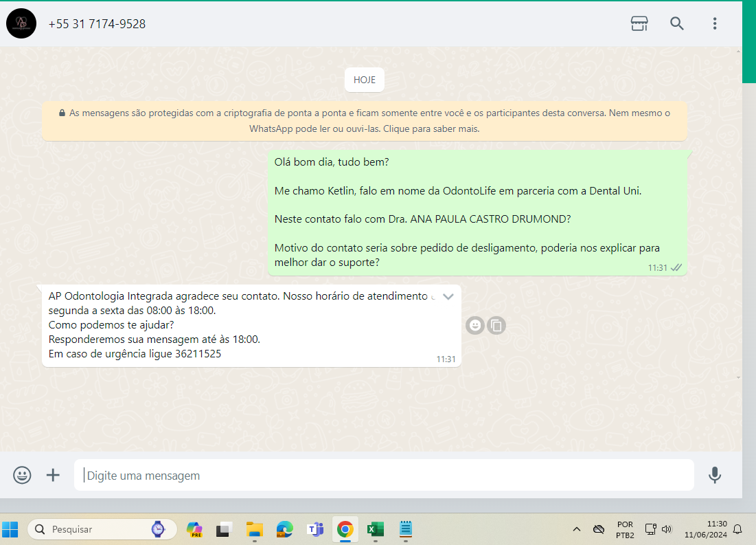This screenshot has height=545, width=756.
Task: Click the scroll-down arrow of the chat scrollbar
Action: [739, 377]
